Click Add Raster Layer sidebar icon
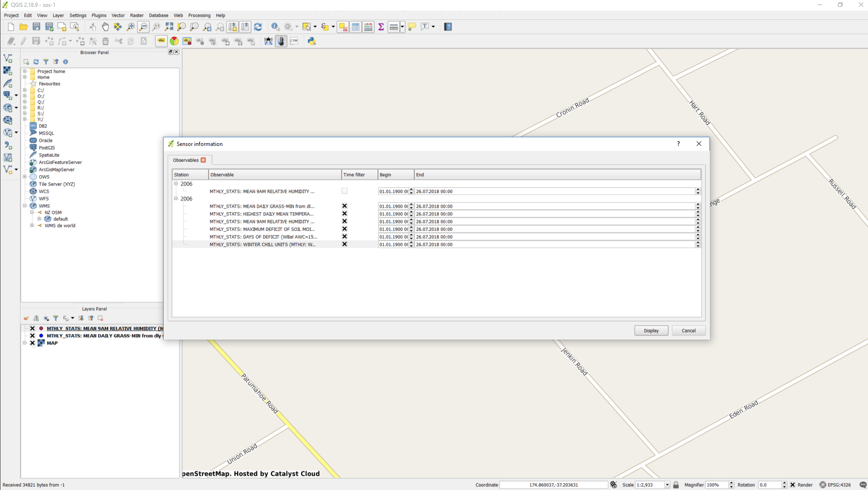868x490 pixels. 8,70
